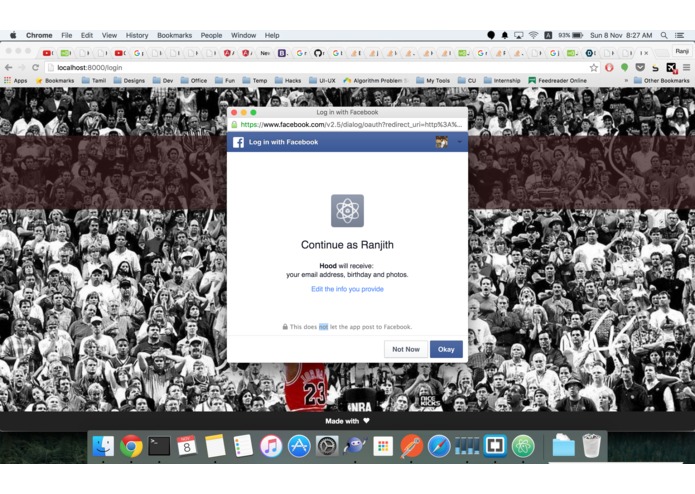This screenshot has height=494, width=695.
Task: Open Terminal from the dock
Action: (x=159, y=446)
